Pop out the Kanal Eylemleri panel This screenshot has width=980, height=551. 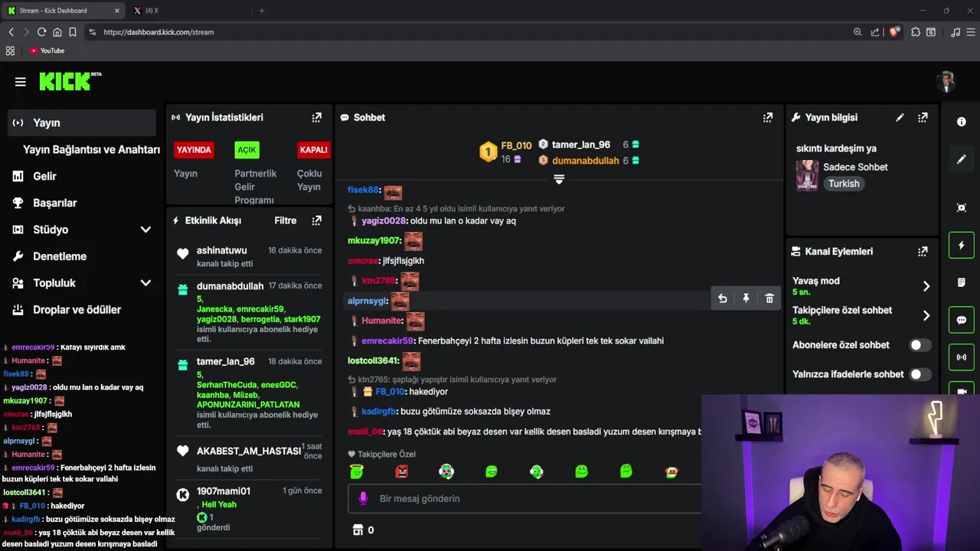923,251
